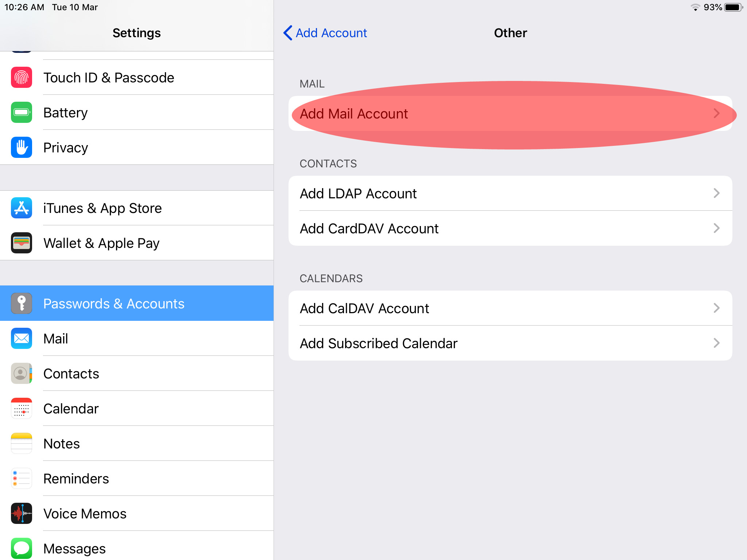This screenshot has height=560, width=747.
Task: Tap Add Mail Account
Action: click(x=510, y=113)
